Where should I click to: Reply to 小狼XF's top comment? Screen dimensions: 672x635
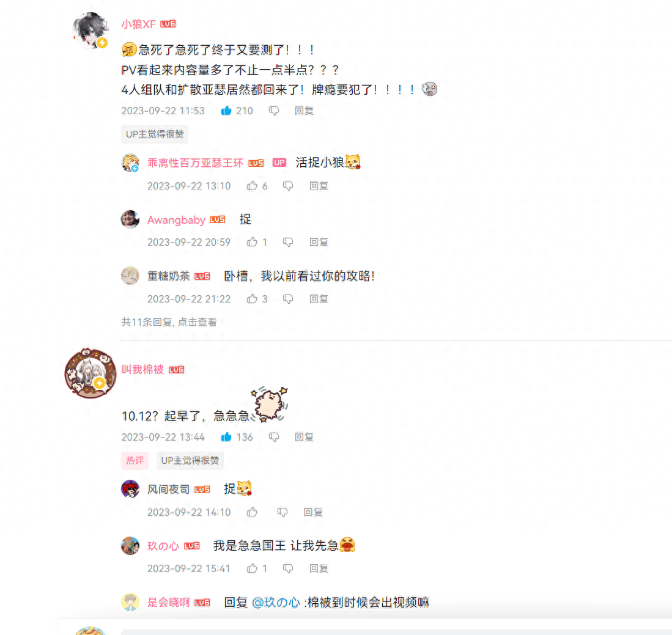coord(305,111)
